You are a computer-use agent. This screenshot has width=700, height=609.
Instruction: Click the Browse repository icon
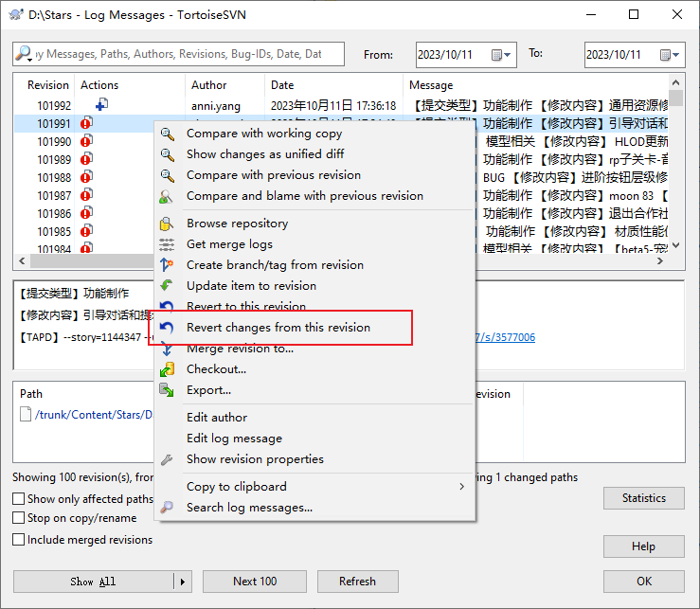click(167, 224)
